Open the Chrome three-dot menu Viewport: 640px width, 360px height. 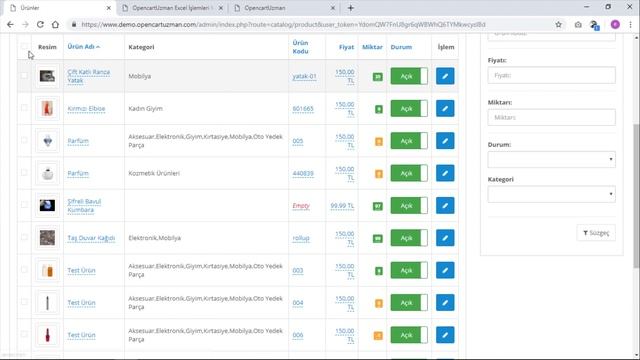631,24
